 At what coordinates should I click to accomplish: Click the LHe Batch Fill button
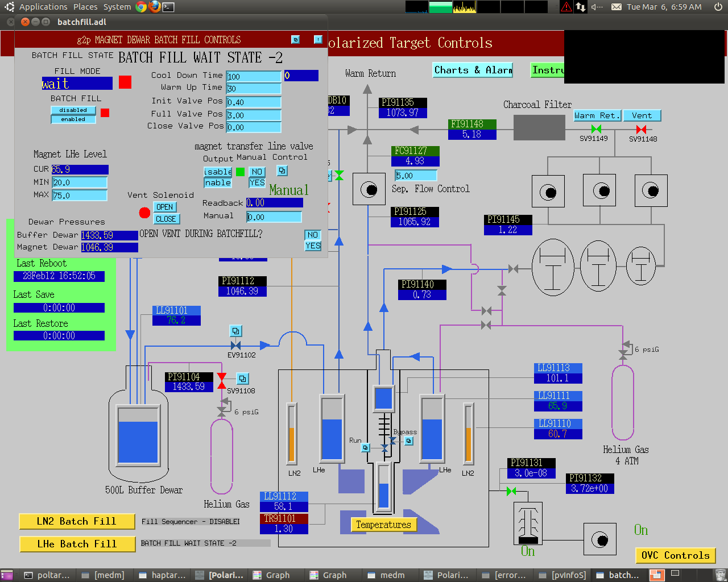pos(77,544)
